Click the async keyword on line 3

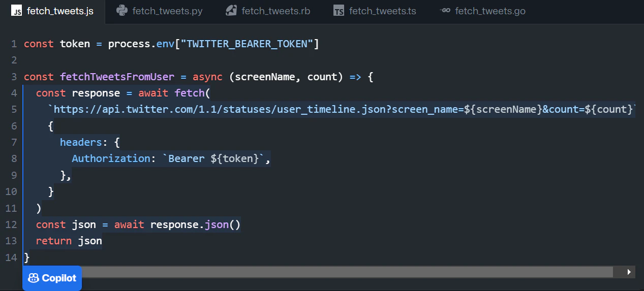coord(207,77)
